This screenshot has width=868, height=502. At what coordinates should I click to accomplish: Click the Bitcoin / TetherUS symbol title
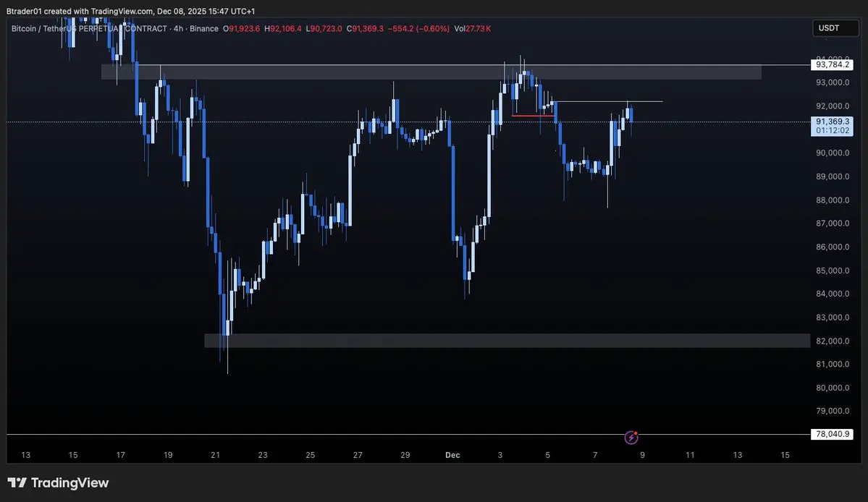89,29
